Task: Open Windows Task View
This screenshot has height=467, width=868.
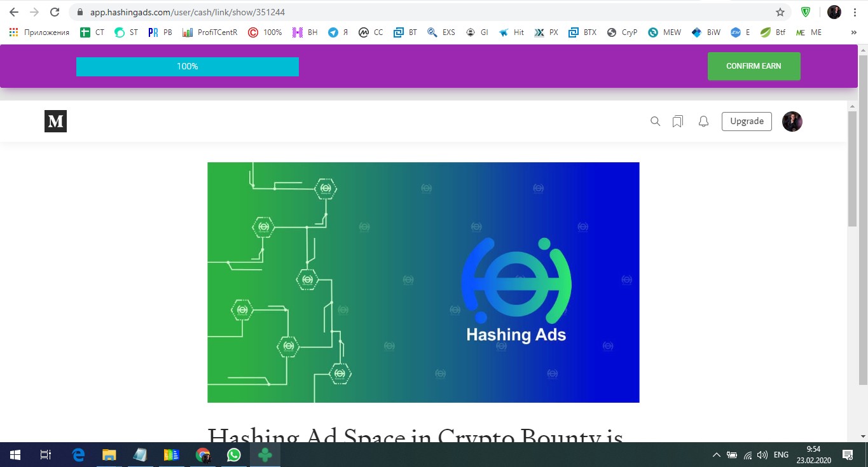Action: coord(46,455)
